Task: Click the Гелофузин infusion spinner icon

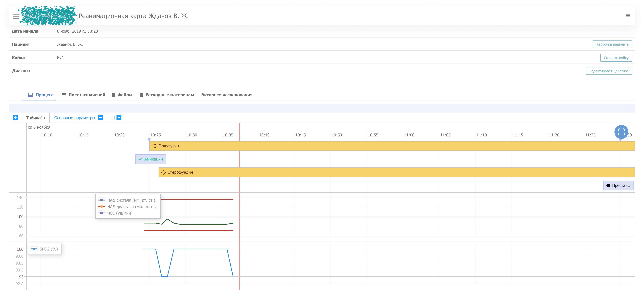Action: tap(154, 146)
